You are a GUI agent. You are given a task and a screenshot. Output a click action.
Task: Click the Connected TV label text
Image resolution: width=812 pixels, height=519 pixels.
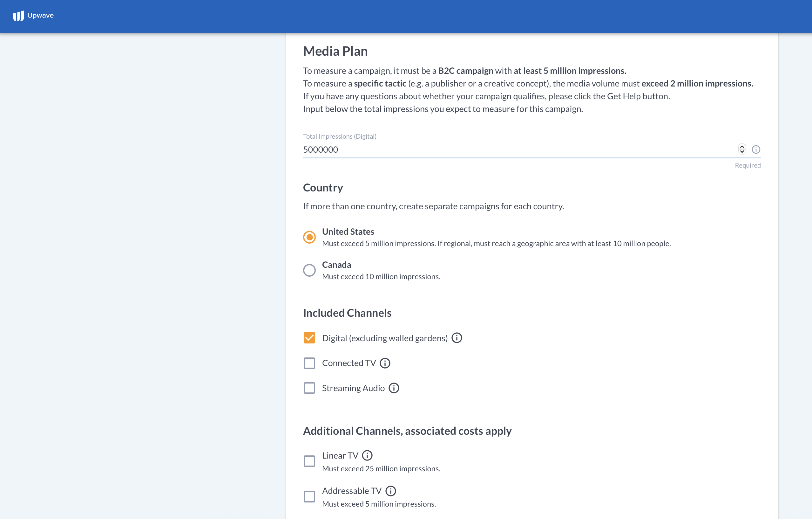point(349,363)
